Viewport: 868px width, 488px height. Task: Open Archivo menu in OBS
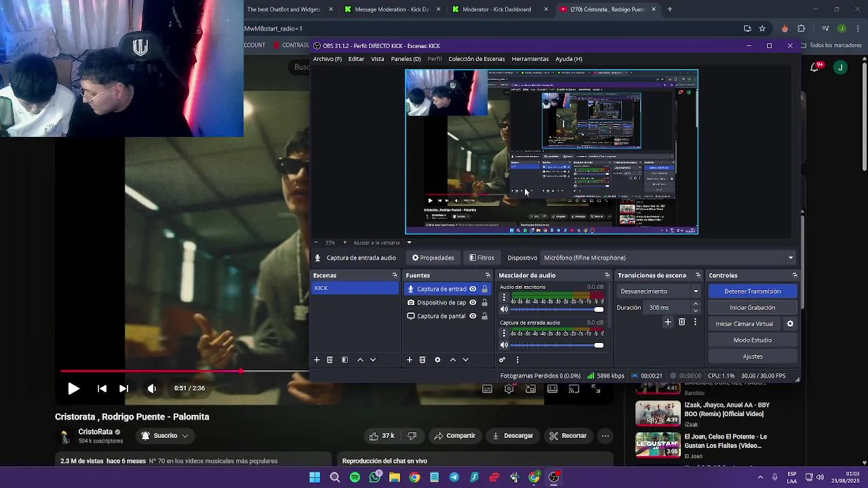[328, 59]
